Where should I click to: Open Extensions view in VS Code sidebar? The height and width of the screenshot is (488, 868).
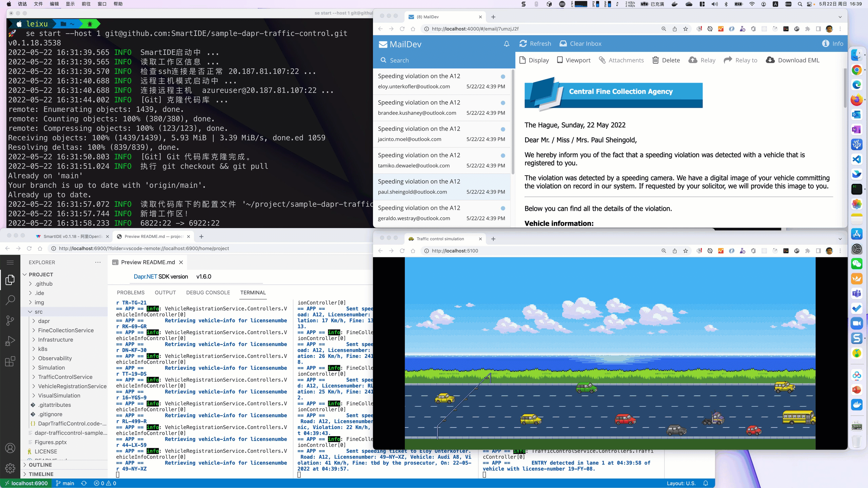10,361
